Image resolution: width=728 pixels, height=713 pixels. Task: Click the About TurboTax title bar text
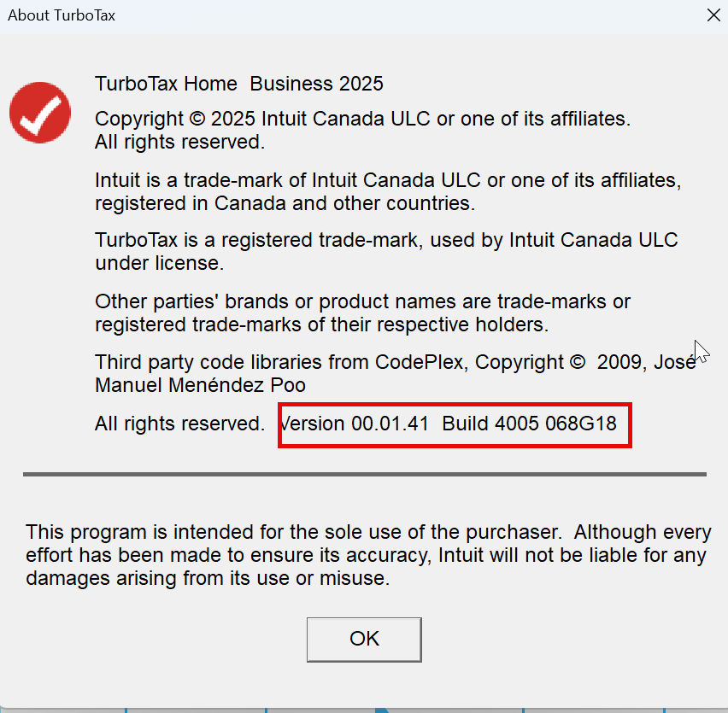pos(62,15)
